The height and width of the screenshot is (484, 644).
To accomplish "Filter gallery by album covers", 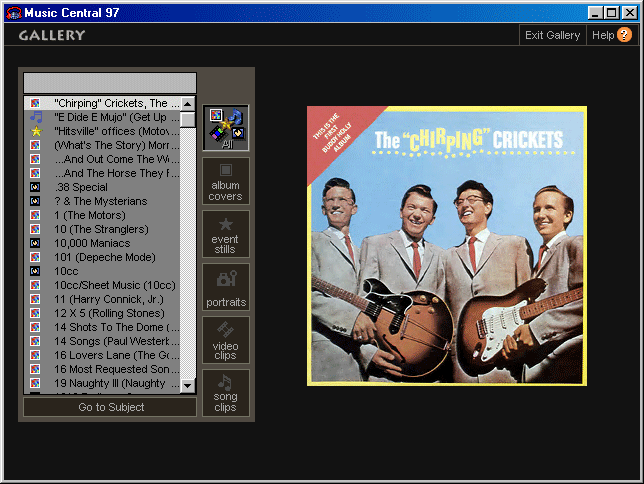I will coord(225,181).
